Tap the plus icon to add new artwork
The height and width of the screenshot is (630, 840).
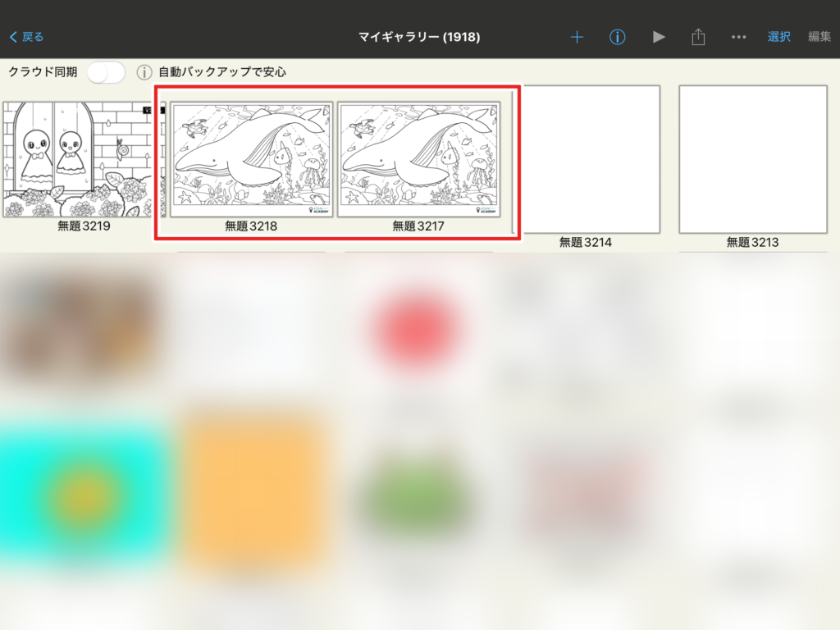coord(577,37)
